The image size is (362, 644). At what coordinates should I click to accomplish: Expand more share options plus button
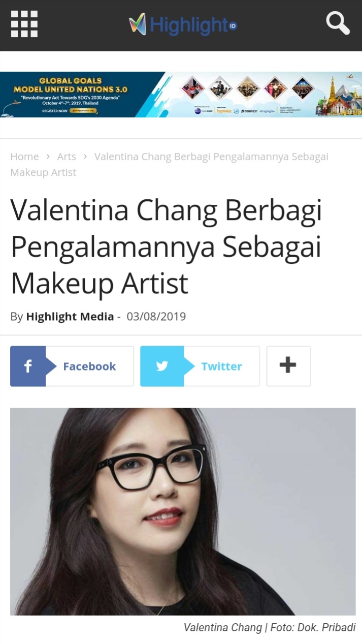[288, 366]
